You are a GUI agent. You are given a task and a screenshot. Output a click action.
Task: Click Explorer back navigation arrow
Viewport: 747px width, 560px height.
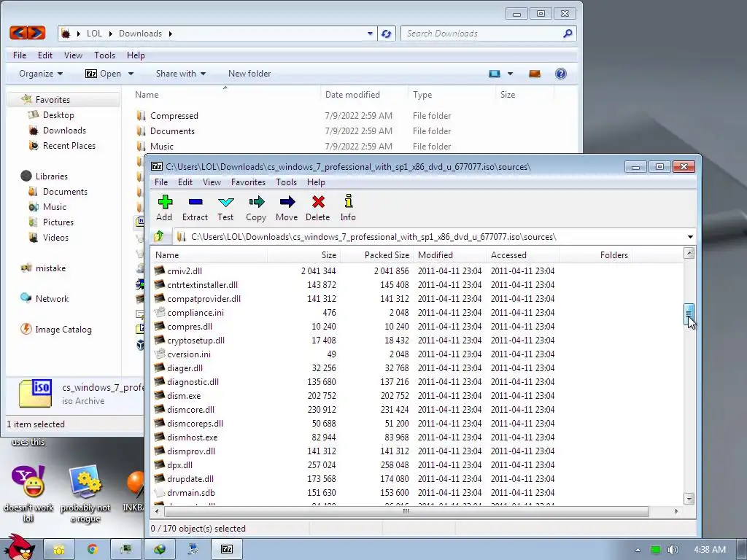(x=18, y=33)
